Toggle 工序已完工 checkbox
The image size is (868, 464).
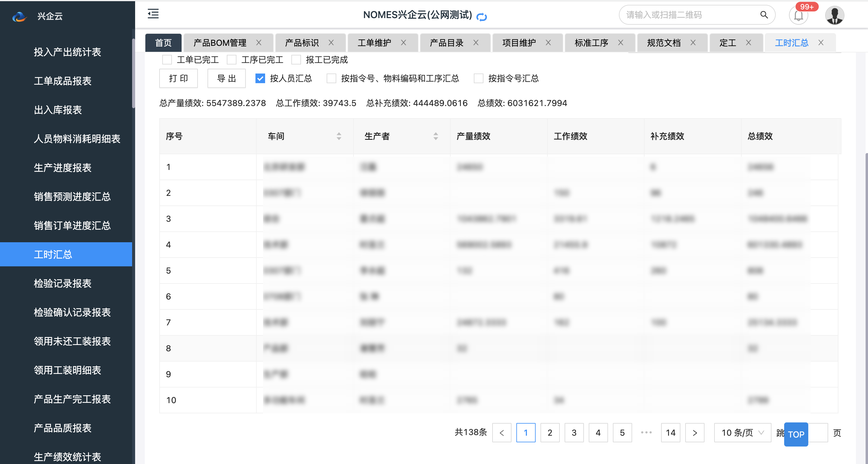pyautogui.click(x=232, y=60)
